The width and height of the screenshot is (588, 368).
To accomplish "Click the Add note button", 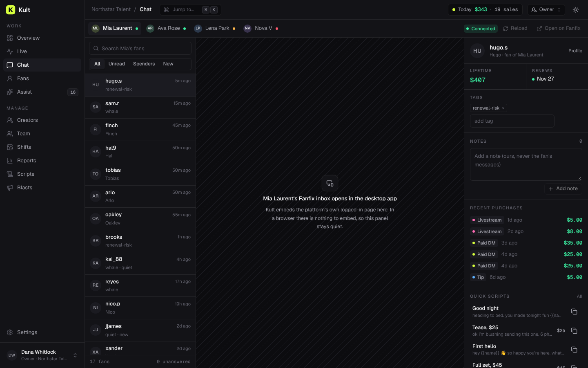I will pos(563,189).
